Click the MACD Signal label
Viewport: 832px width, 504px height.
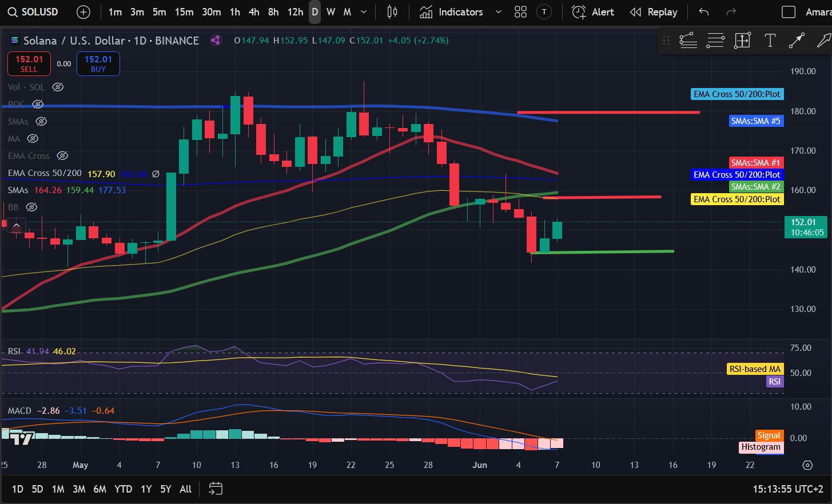pyautogui.click(x=769, y=436)
